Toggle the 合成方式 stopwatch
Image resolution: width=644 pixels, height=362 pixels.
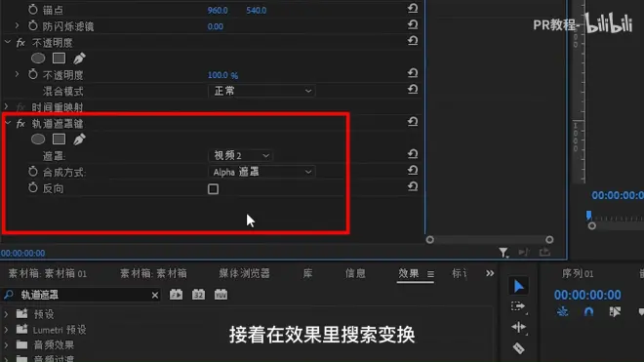click(33, 172)
